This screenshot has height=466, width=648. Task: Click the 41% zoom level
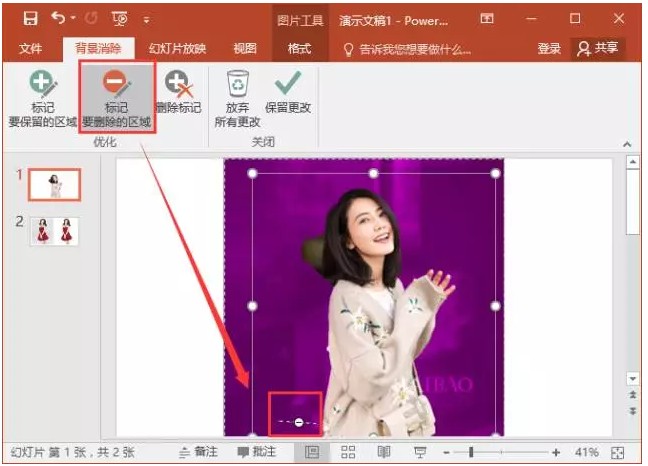[x=586, y=452]
